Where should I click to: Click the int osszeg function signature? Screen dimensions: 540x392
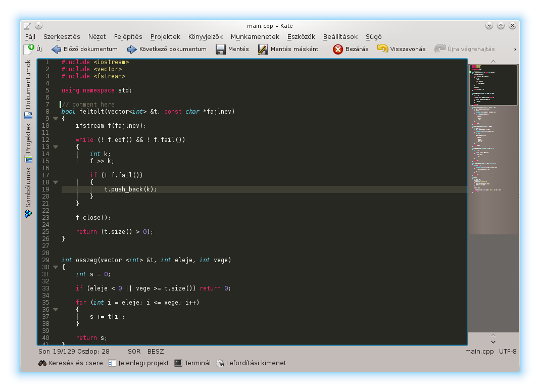coord(146,260)
